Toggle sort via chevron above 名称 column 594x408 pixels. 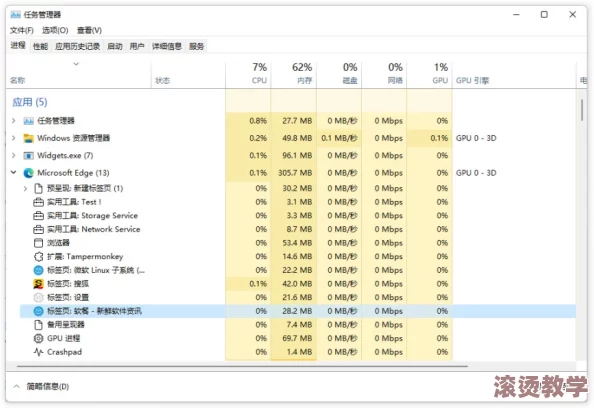76,64
